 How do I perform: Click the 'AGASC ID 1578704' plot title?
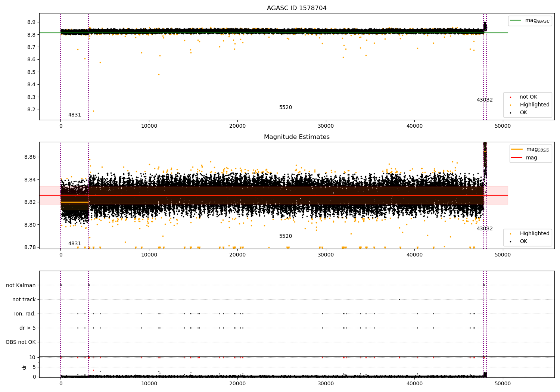click(x=296, y=8)
